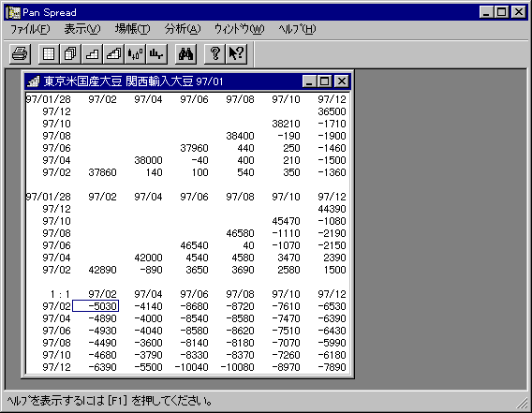Open the ウィンドウ(W) menu

click(239, 29)
